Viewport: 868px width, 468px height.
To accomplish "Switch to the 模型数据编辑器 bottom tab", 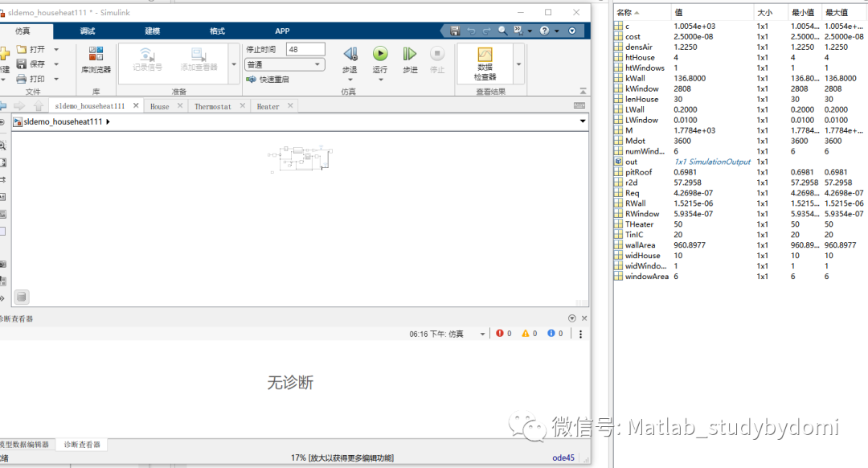I will click(x=24, y=444).
